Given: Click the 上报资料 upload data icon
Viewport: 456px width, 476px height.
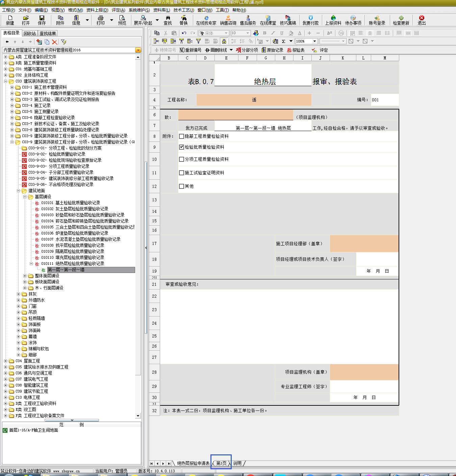Looking at the screenshot, I should click(x=333, y=20).
